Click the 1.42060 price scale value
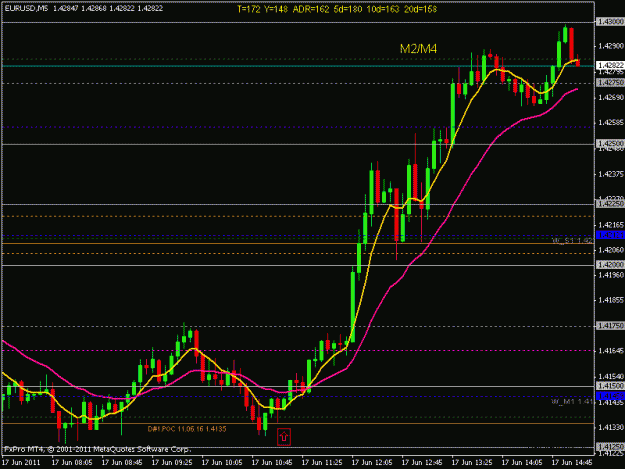The image size is (625, 469). pos(610,250)
